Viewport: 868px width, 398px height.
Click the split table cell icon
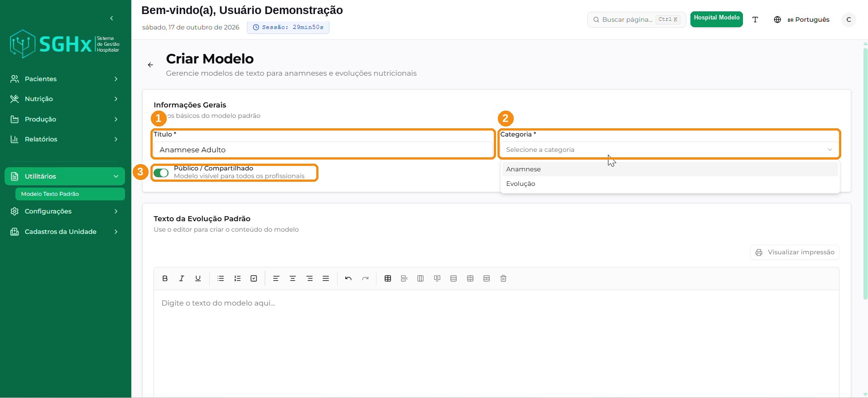487,278
